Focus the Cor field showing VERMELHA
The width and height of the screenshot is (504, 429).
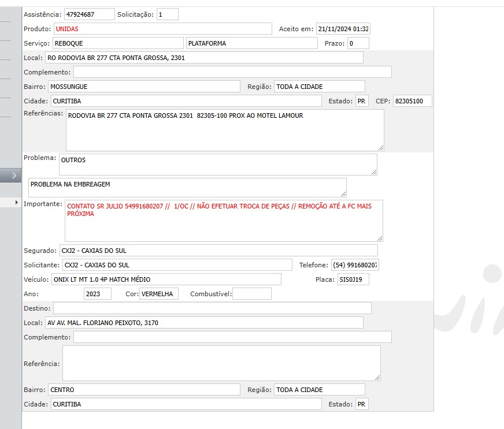(x=159, y=294)
